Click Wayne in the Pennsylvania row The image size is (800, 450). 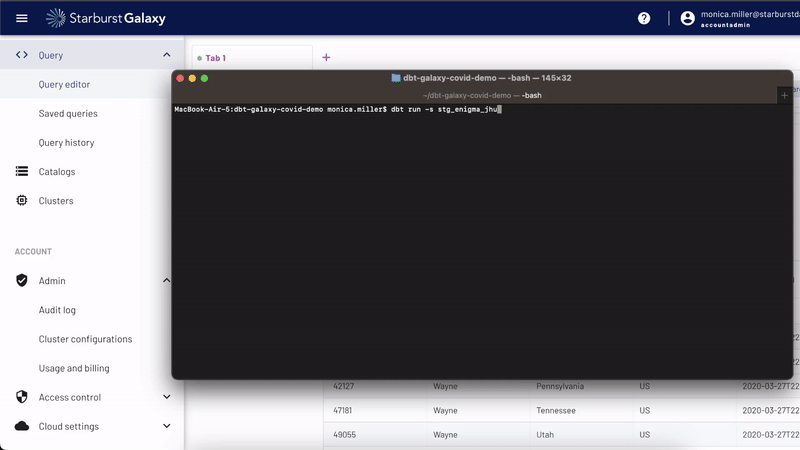pyautogui.click(x=445, y=386)
